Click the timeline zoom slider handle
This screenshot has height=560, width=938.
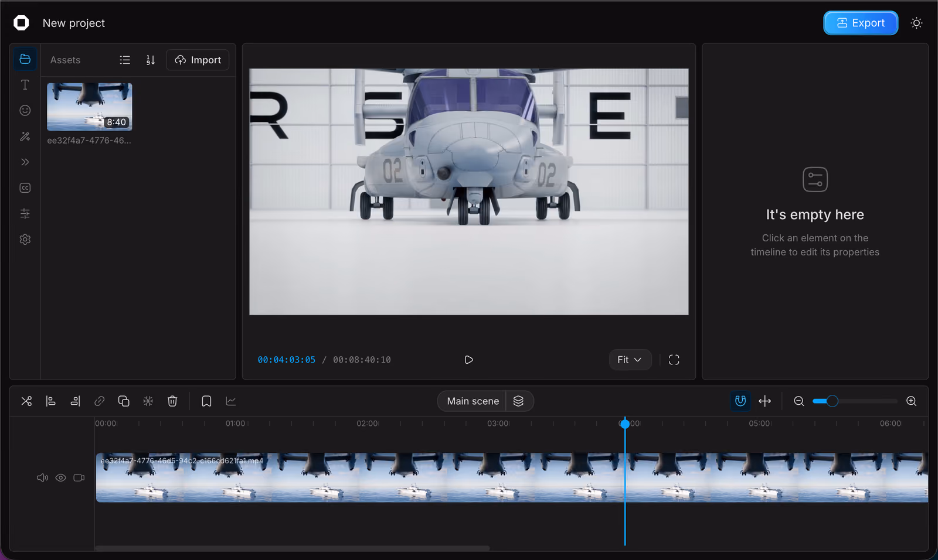point(832,401)
